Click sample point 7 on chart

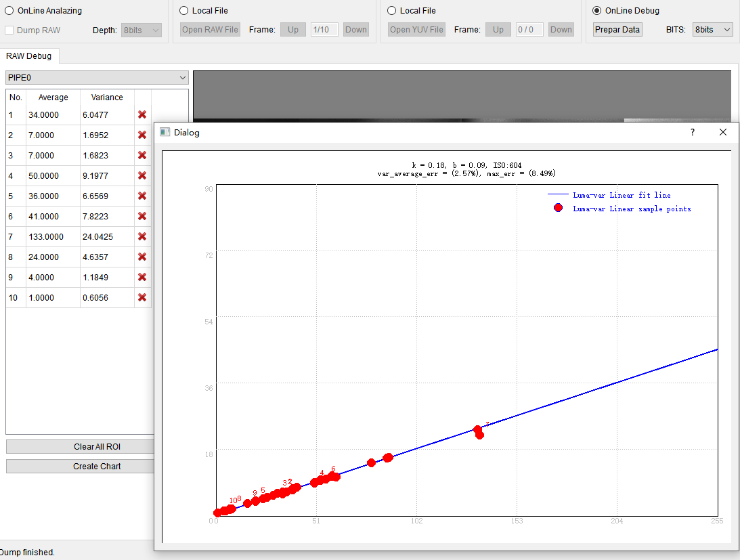(478, 431)
